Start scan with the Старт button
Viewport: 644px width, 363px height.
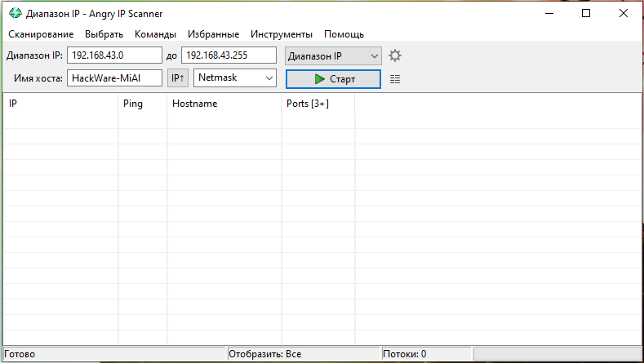(333, 79)
